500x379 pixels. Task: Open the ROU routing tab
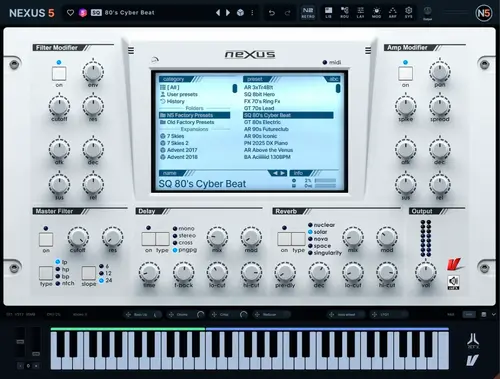pyautogui.click(x=344, y=12)
